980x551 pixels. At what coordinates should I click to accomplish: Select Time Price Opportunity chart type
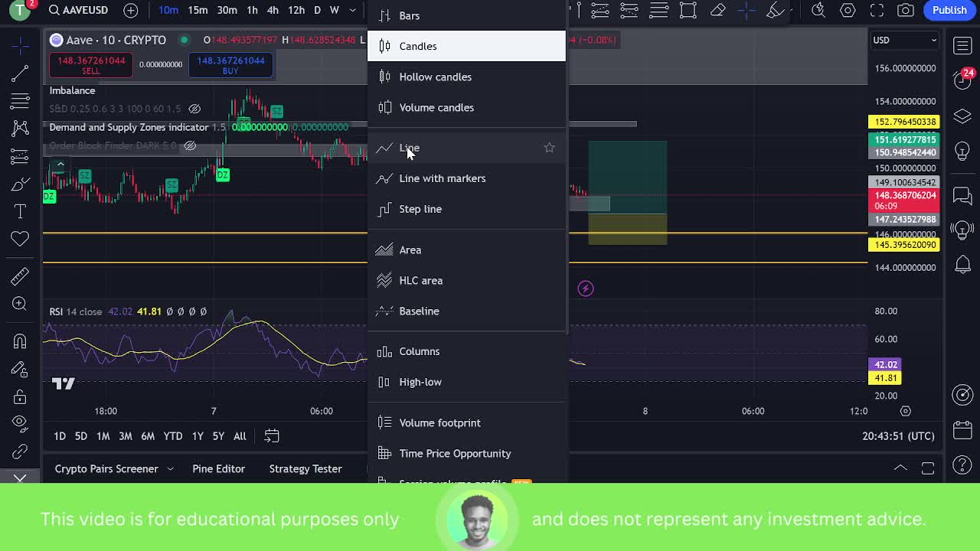point(466,453)
